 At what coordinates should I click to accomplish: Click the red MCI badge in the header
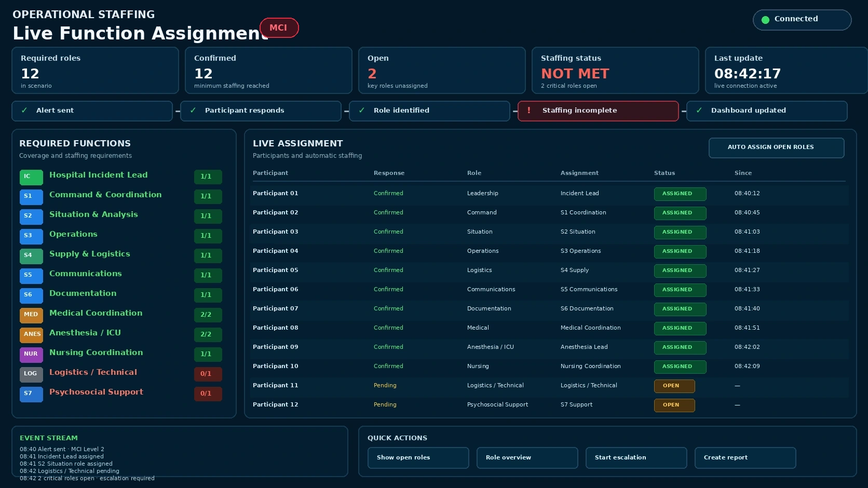279,28
